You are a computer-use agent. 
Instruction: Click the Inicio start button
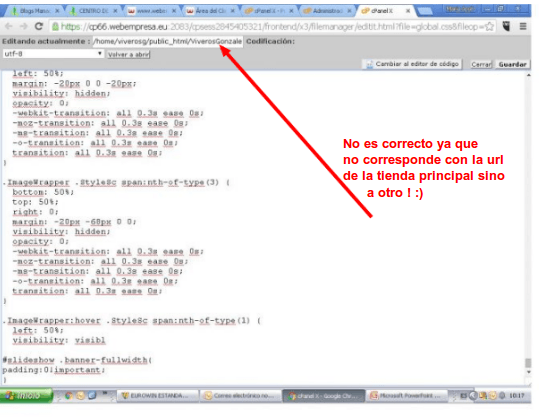click(x=26, y=396)
